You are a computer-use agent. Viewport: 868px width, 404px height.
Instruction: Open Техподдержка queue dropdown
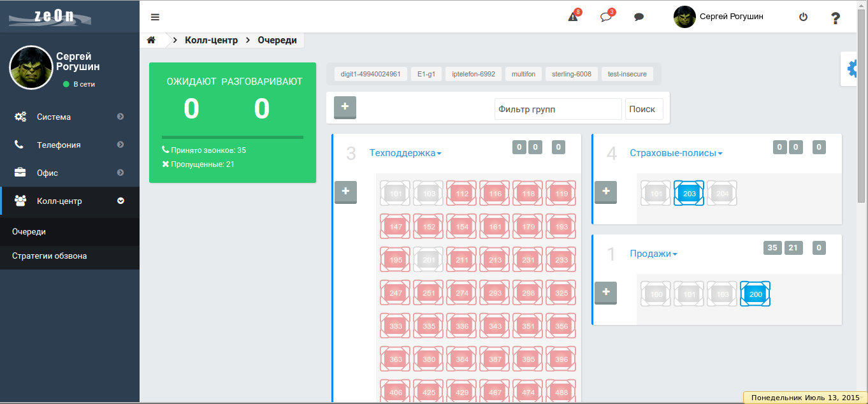405,153
